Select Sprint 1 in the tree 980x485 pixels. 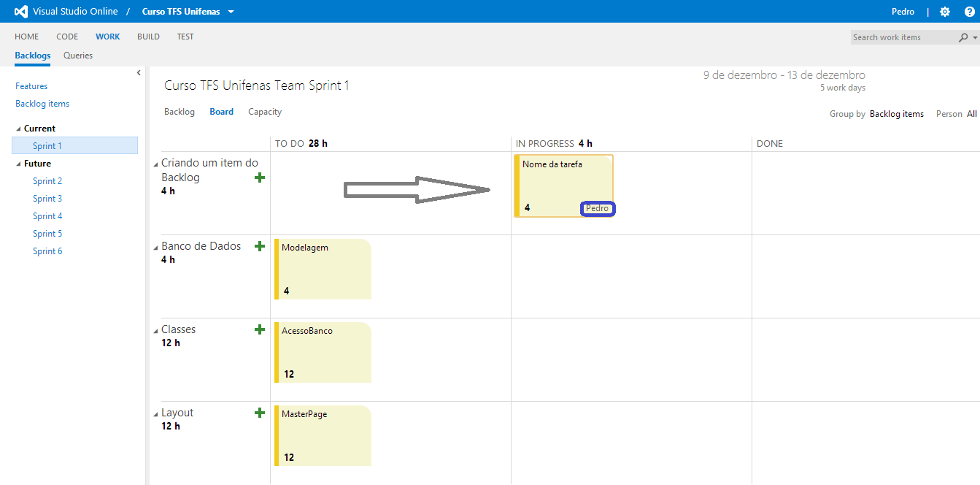[74, 145]
